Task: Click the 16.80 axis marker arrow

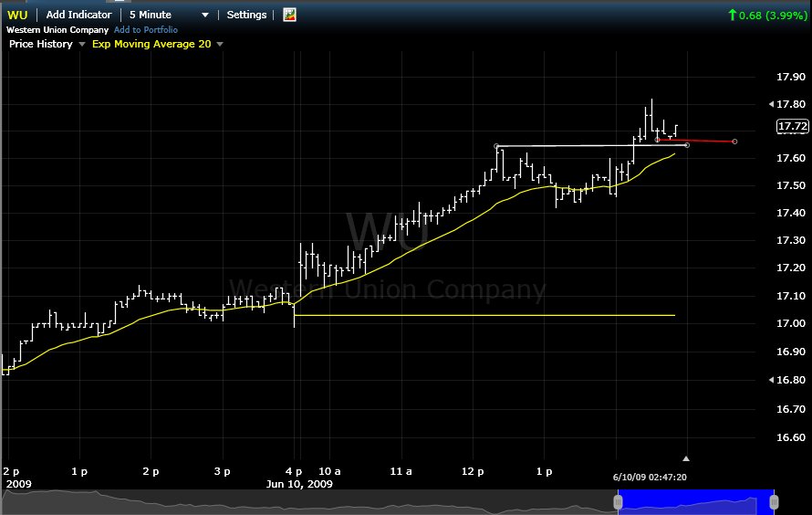Action: [x=771, y=380]
